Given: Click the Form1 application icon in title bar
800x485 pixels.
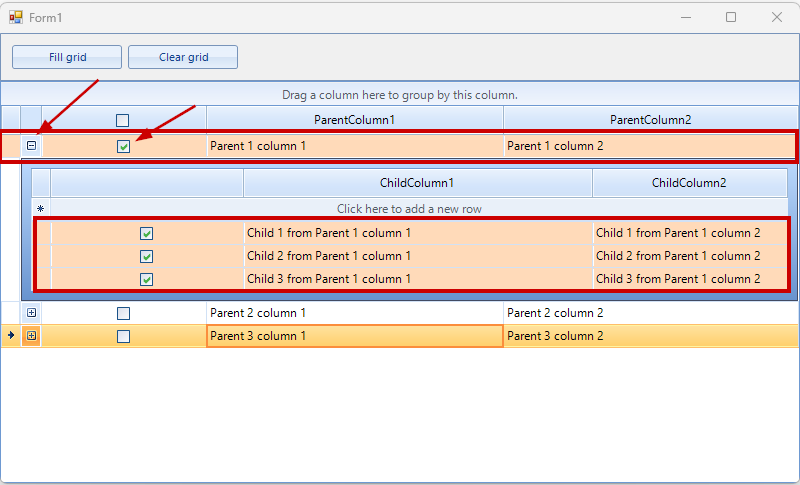Looking at the screenshot, I should pyautogui.click(x=16, y=17).
